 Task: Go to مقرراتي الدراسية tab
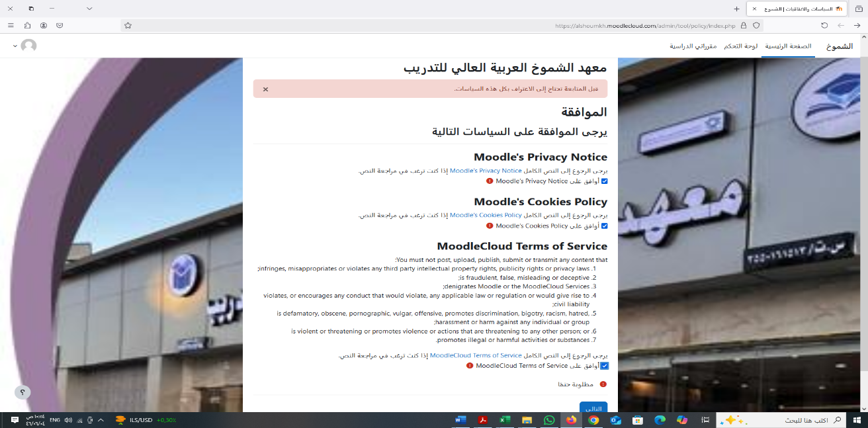[693, 46]
